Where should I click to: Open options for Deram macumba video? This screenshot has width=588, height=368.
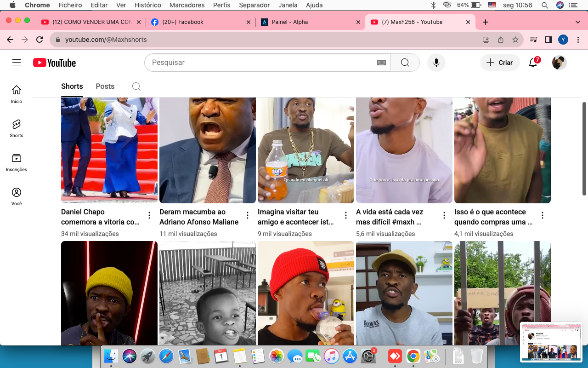point(248,215)
